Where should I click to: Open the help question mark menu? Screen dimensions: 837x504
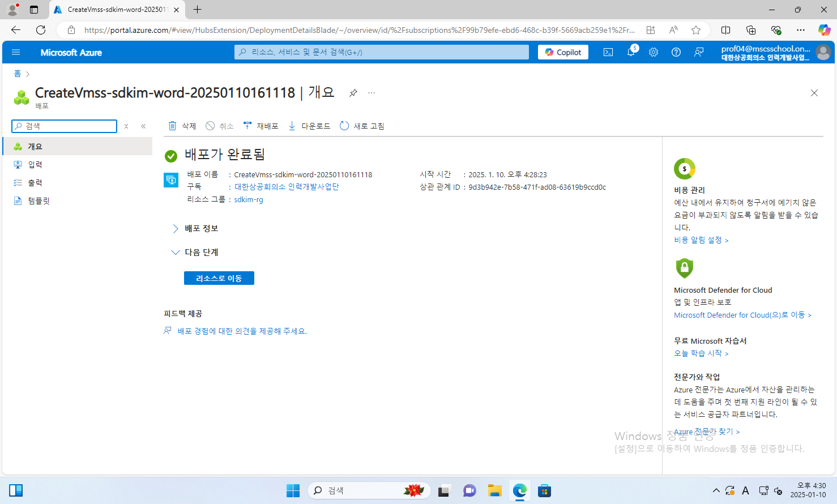point(676,52)
